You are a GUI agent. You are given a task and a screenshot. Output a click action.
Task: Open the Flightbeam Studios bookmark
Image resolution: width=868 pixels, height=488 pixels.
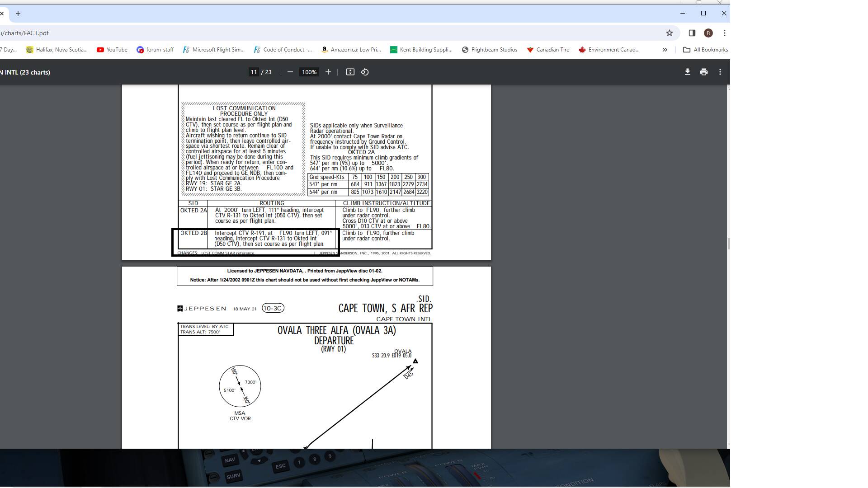490,50
